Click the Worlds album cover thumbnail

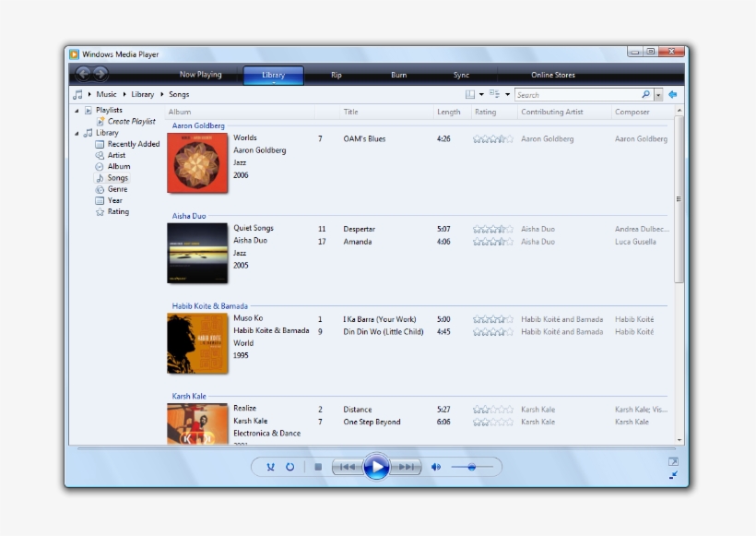(197, 163)
